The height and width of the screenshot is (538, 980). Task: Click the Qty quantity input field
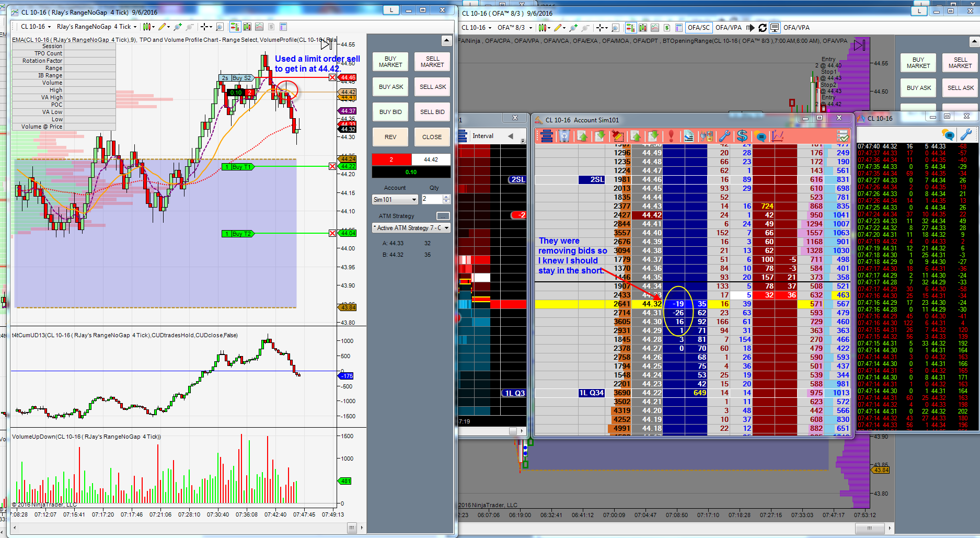click(x=432, y=199)
